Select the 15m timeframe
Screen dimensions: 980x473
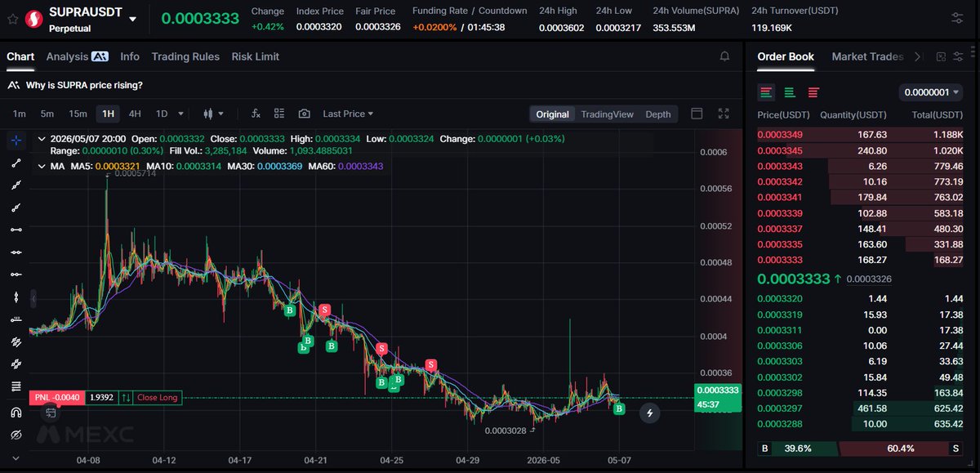click(x=78, y=114)
